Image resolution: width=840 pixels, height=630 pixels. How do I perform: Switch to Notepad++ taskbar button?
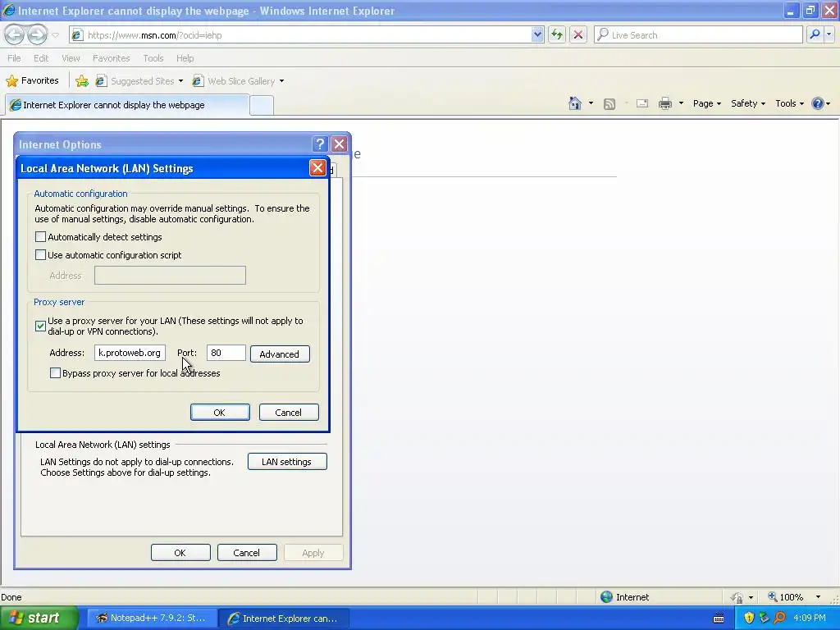pos(152,619)
